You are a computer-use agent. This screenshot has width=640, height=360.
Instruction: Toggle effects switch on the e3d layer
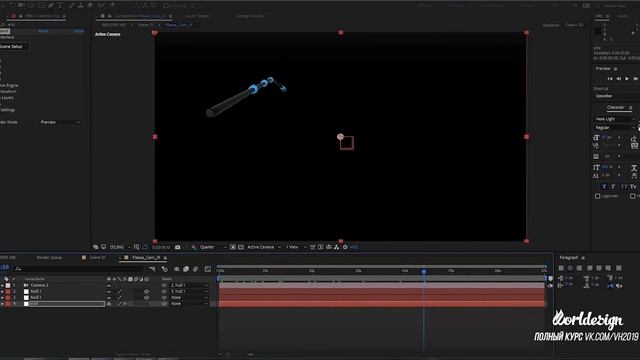click(125, 304)
